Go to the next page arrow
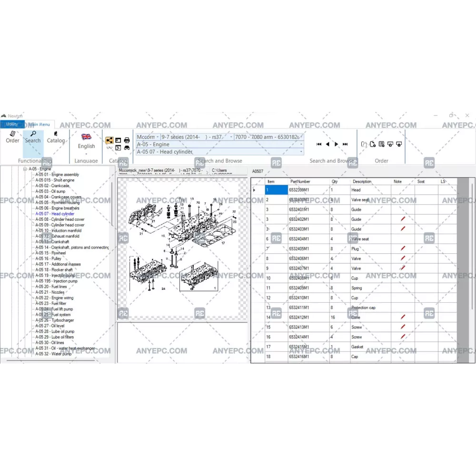Viewport: 476px width, 476px height. (337, 144)
